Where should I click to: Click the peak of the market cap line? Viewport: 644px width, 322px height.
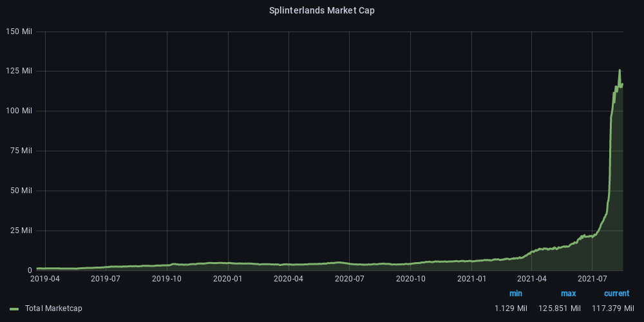tap(620, 70)
